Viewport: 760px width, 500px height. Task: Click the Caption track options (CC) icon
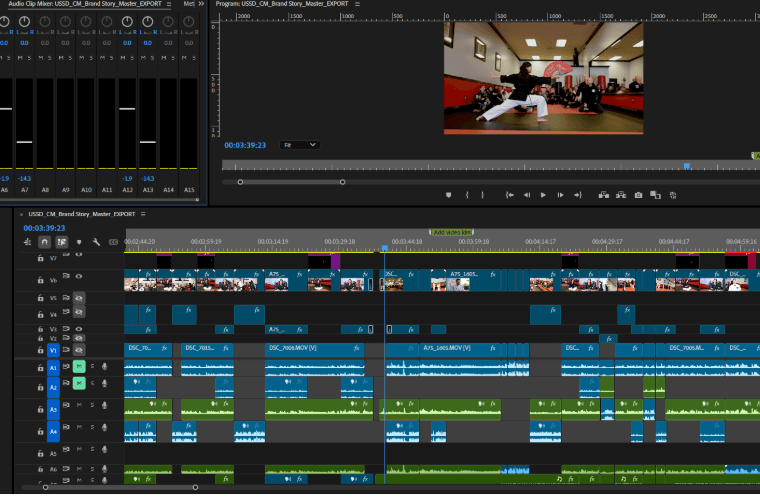coord(113,242)
